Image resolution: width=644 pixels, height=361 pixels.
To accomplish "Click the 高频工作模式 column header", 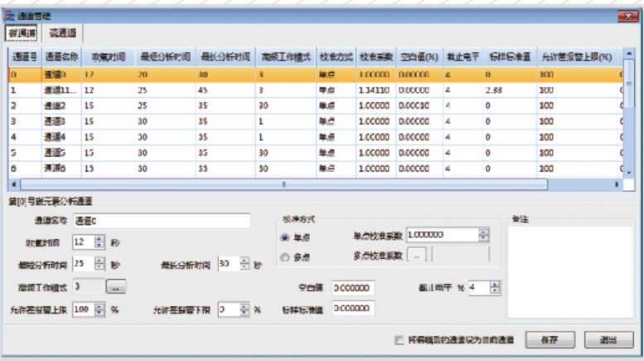I will tap(286, 56).
